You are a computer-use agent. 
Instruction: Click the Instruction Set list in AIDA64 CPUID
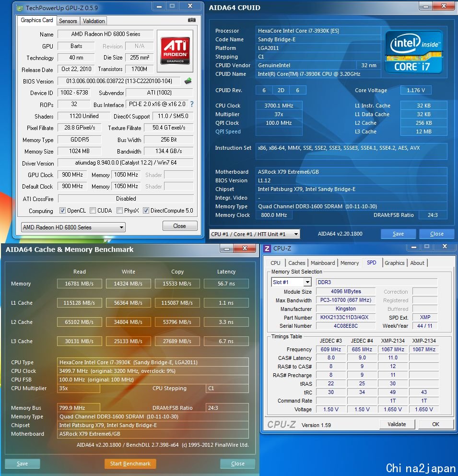(x=351, y=151)
